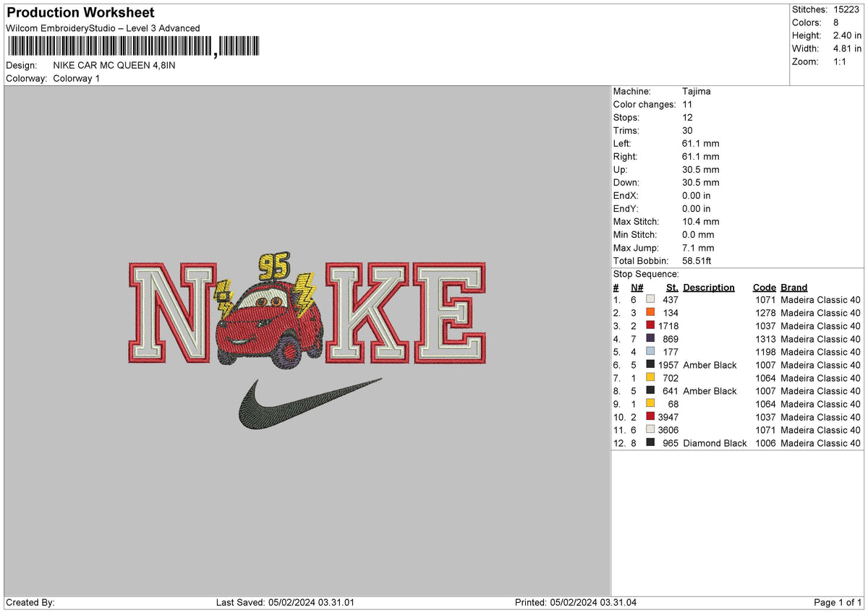Click the embroidered letter N in the design

[174, 312]
